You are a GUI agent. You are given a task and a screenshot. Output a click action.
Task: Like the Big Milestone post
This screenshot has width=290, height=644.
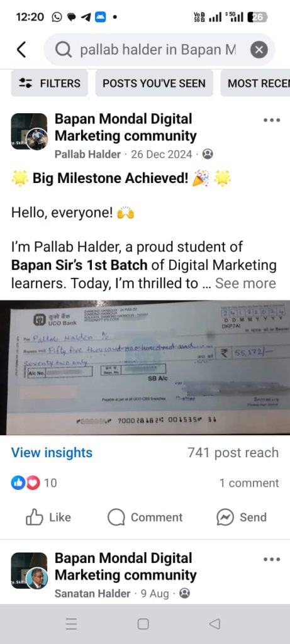coord(48,518)
